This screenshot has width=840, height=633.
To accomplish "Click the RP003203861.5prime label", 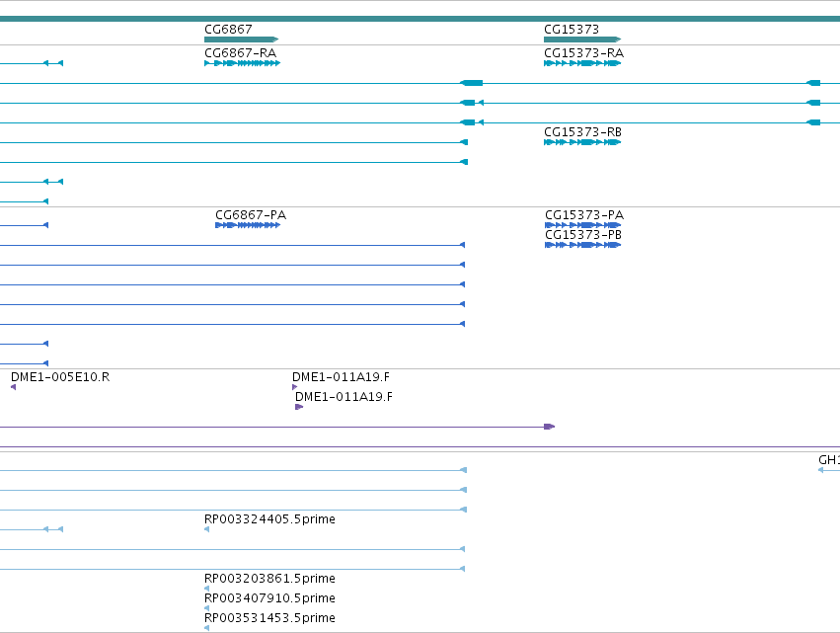I will (269, 579).
